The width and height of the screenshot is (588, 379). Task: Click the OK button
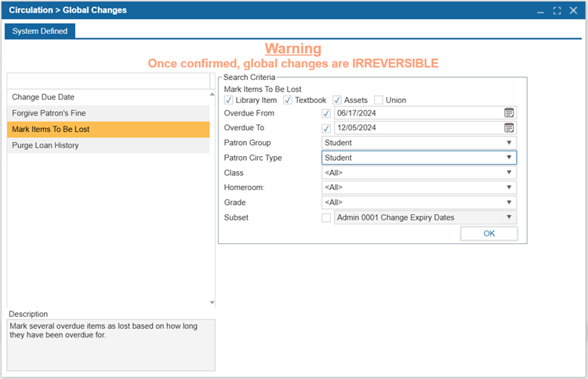coord(488,233)
